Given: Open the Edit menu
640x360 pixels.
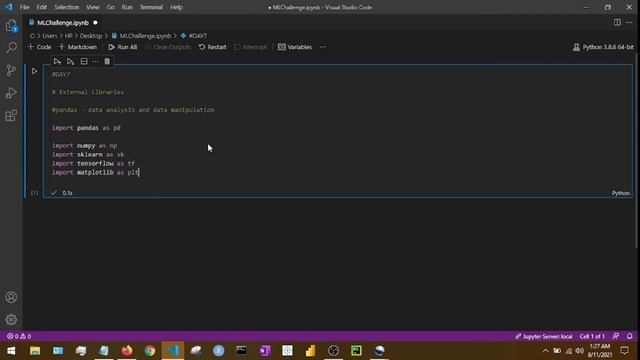Looking at the screenshot, I should 42,7.
